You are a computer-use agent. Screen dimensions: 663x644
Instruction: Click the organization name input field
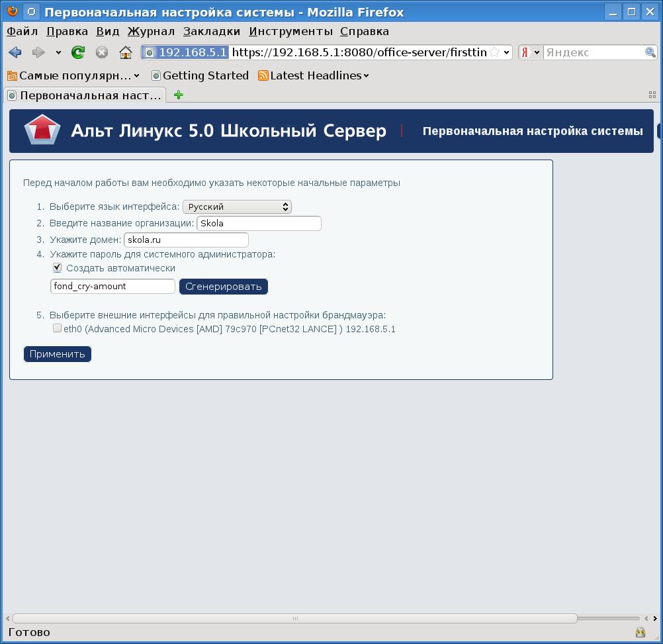tap(259, 224)
